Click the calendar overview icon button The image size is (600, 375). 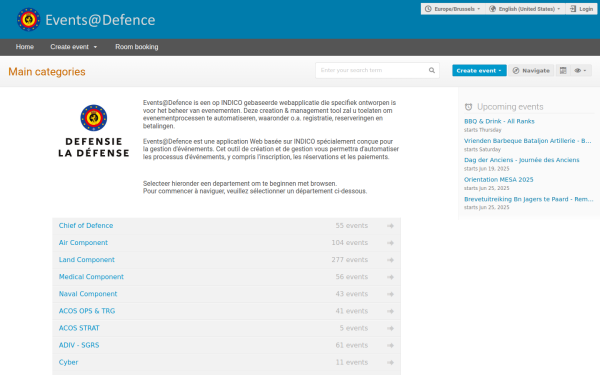[x=563, y=70]
